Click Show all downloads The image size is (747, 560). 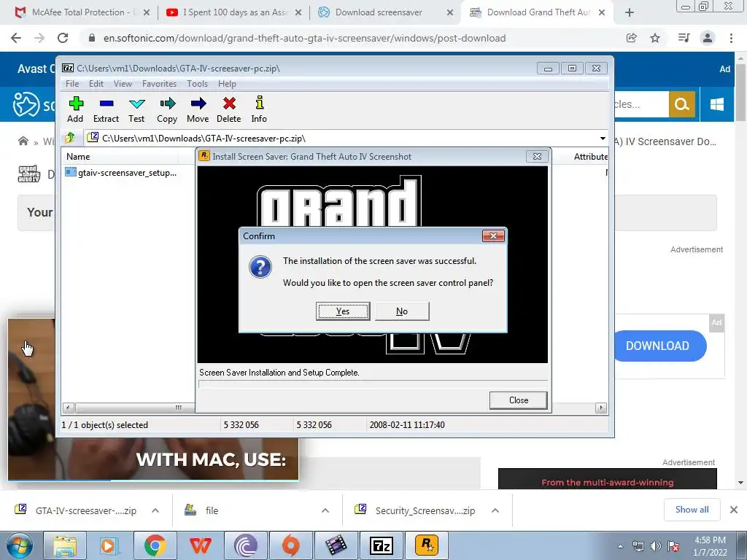tap(692, 510)
